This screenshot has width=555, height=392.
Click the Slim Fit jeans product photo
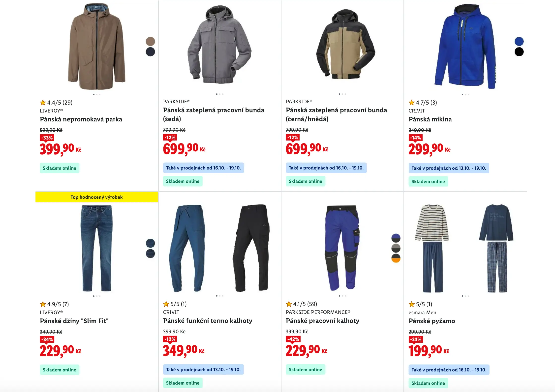(96, 248)
